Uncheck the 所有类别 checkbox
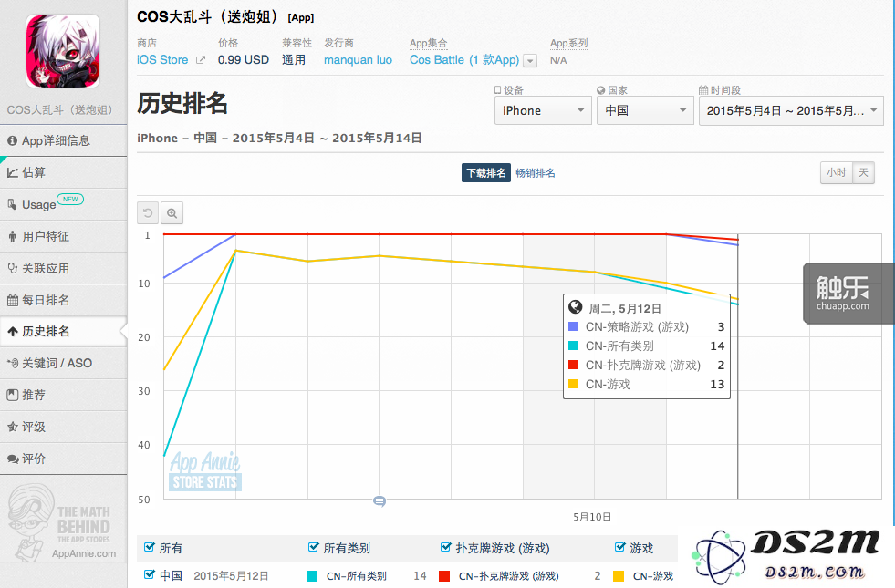The width and height of the screenshot is (895, 588). [x=313, y=548]
